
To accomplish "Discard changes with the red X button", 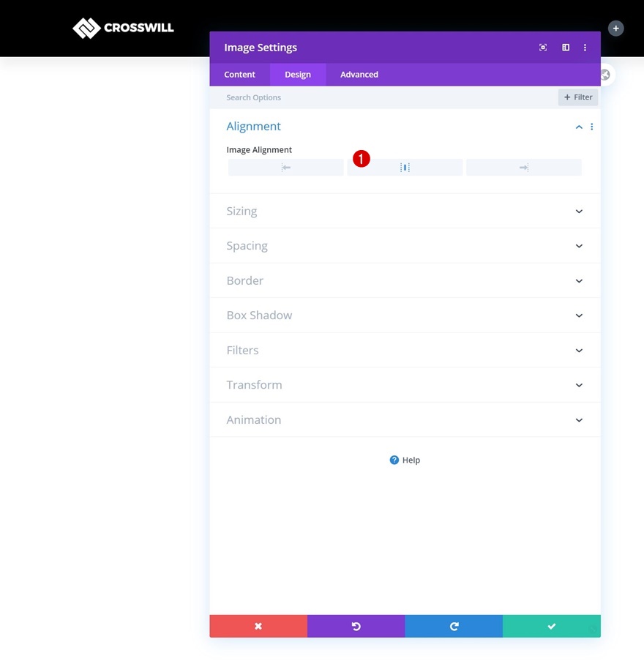I will tap(258, 626).
